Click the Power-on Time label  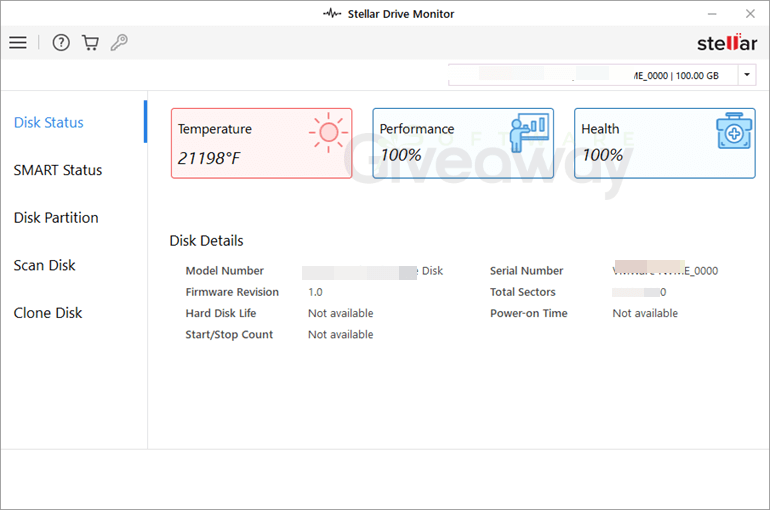click(x=528, y=313)
